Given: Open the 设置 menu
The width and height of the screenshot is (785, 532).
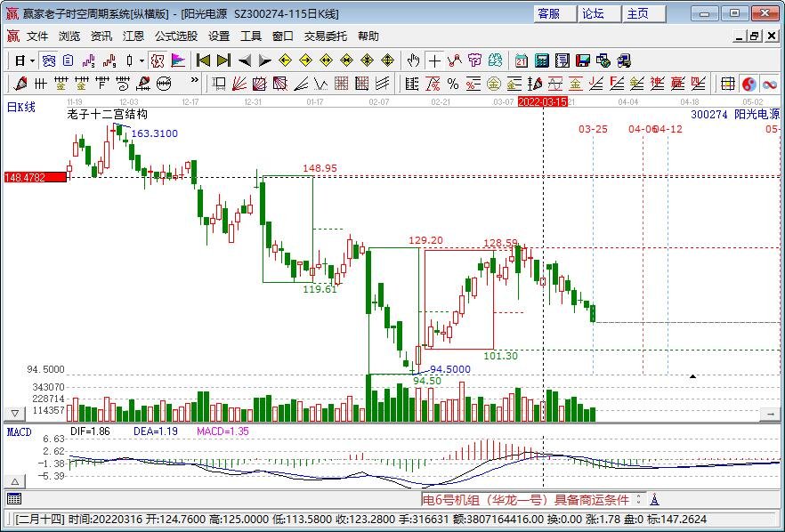Looking at the screenshot, I should click(x=219, y=36).
